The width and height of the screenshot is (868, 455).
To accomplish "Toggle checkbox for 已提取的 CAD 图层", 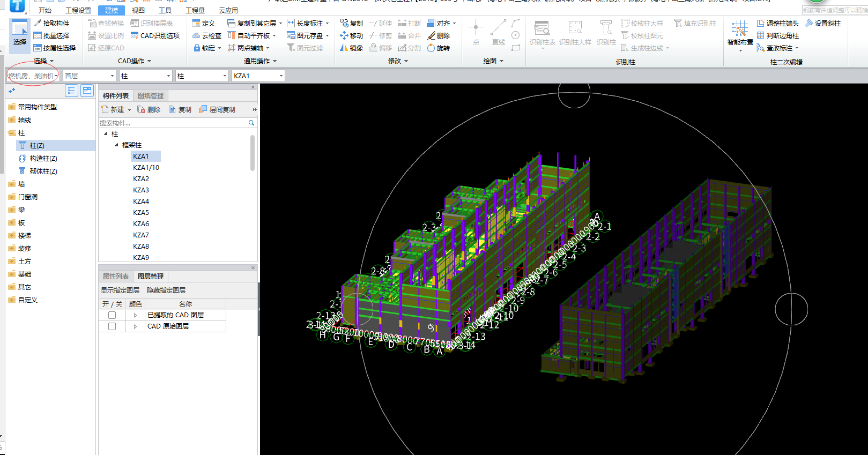I will tap(112, 315).
